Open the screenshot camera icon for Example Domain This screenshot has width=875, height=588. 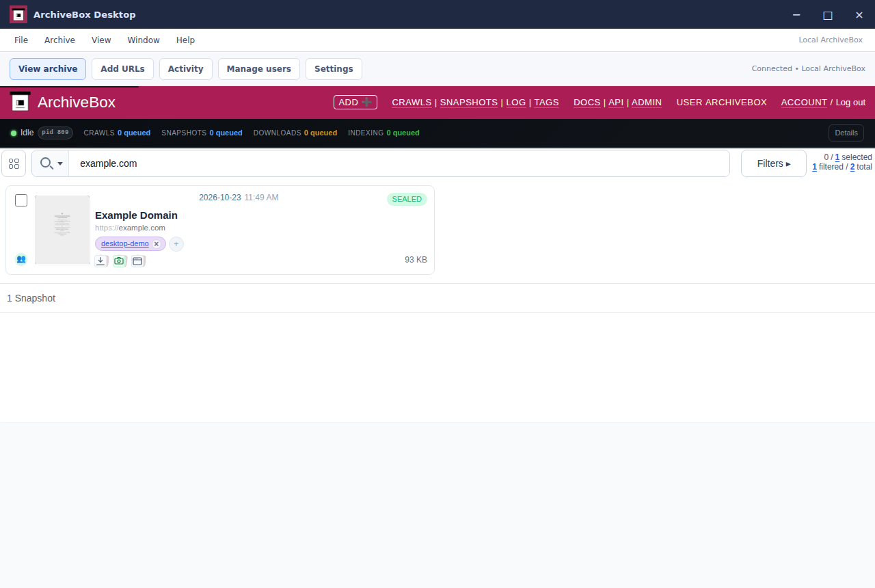(120, 260)
